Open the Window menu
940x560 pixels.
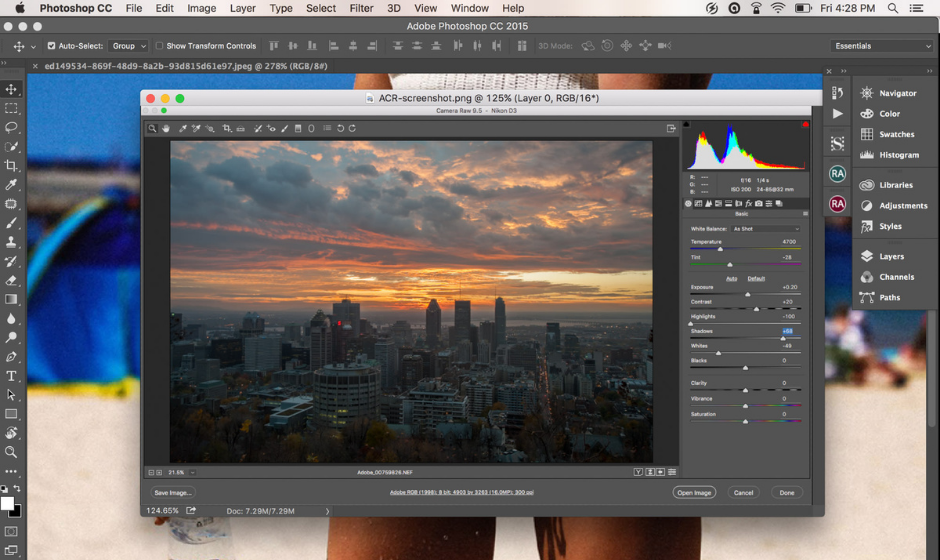[x=469, y=8]
